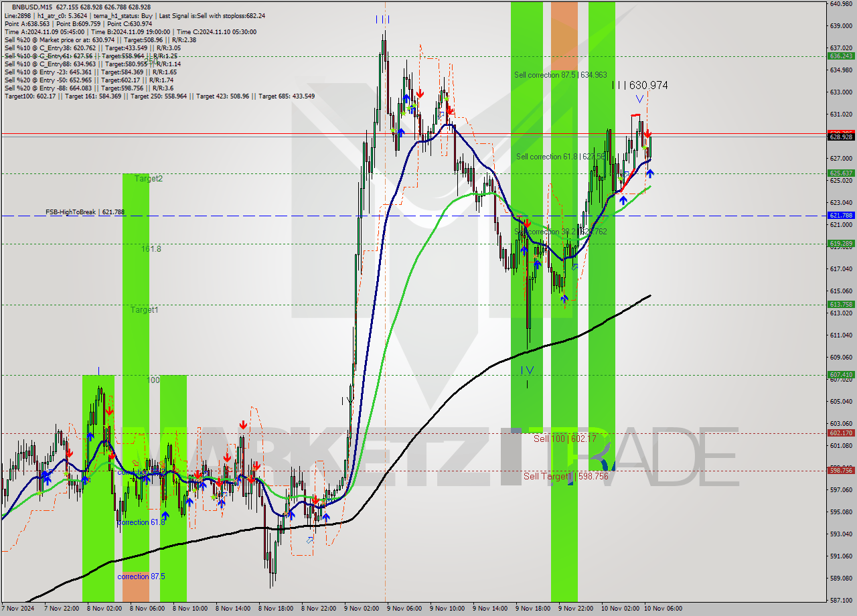The height and width of the screenshot is (616, 857).
Task: Click the red 598.756 price tag
Action: coord(841,471)
